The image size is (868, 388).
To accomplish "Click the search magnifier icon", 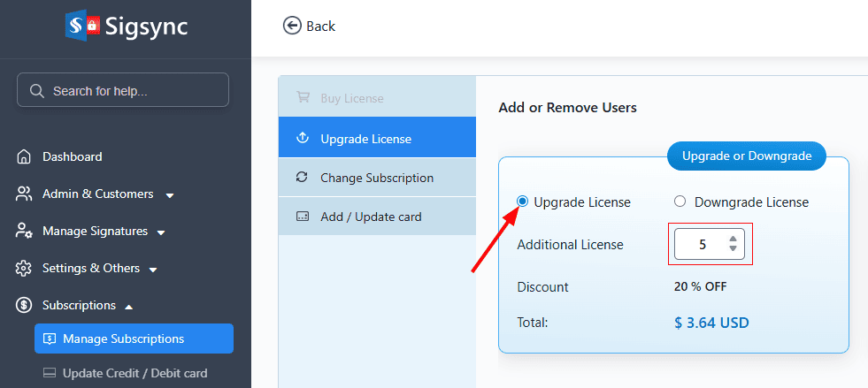I will coord(37,90).
